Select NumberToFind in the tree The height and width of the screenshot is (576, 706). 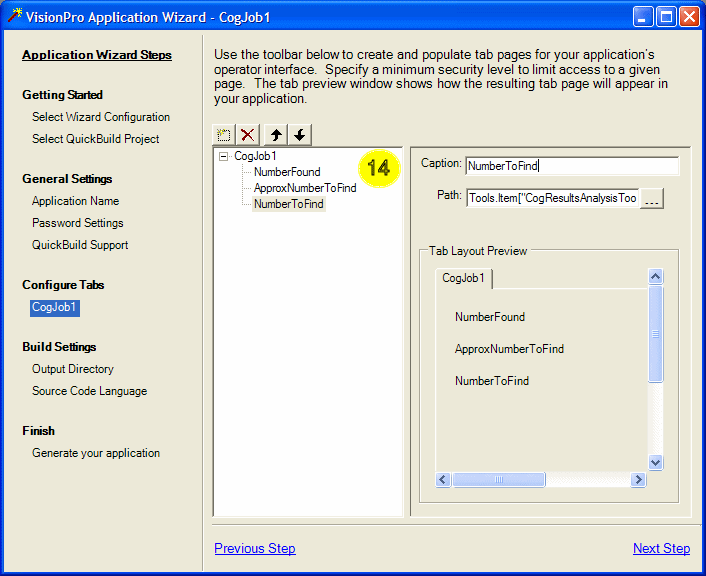pyautogui.click(x=289, y=204)
